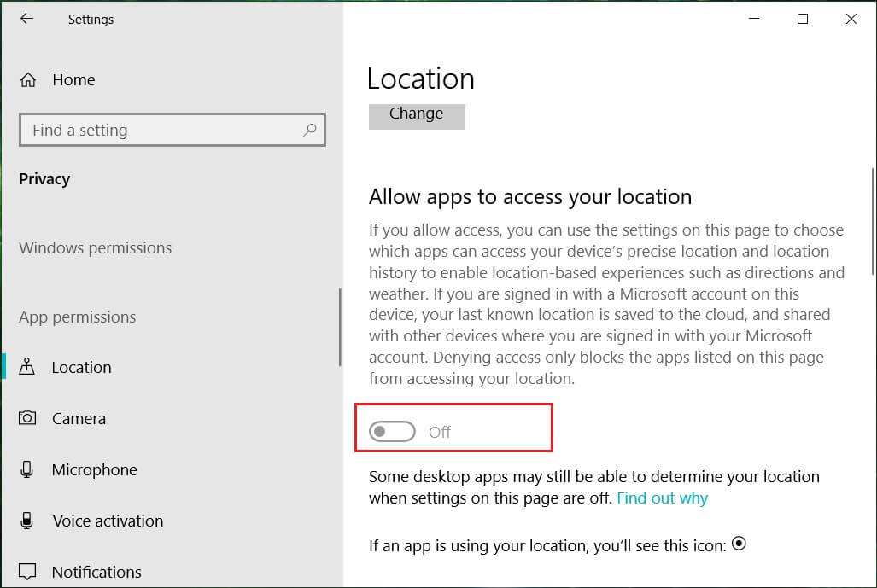Viewport: 877px width, 588px height.
Task: Click the back arrow in title bar
Action: (x=26, y=19)
